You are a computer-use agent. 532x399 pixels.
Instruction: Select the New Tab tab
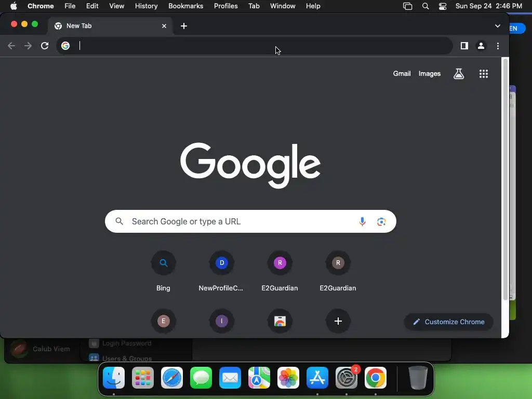[x=110, y=26]
